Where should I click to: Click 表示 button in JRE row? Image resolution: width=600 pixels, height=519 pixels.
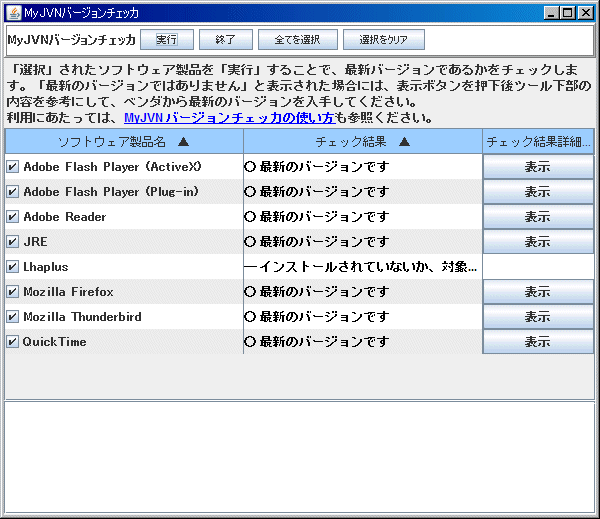tap(538, 242)
